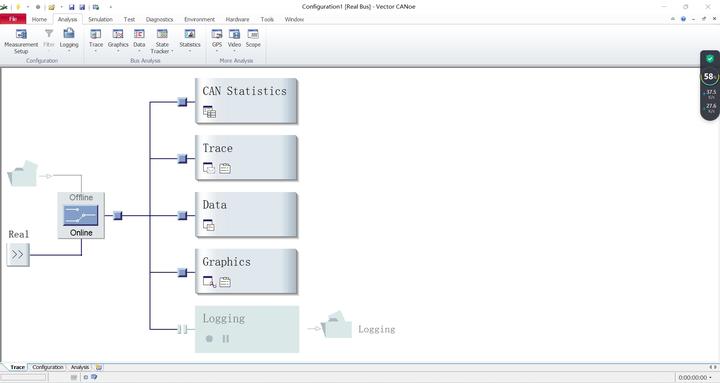Click the Logging destination folder icon

(336, 325)
